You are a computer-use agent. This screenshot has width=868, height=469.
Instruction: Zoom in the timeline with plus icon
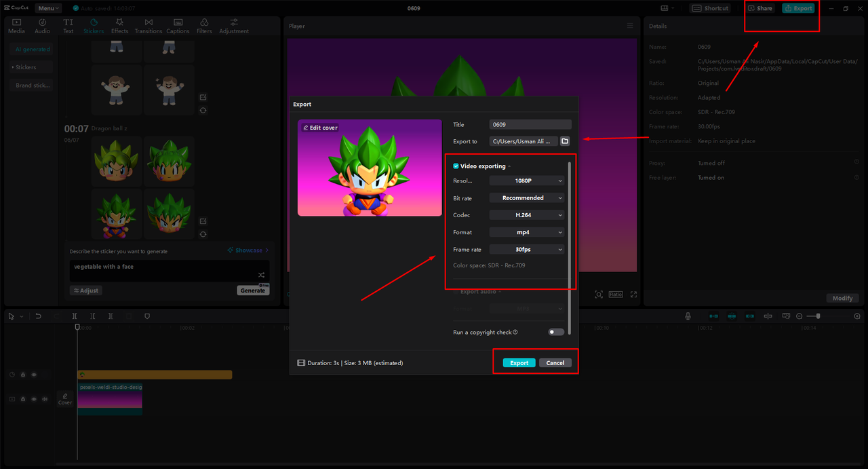tap(857, 316)
